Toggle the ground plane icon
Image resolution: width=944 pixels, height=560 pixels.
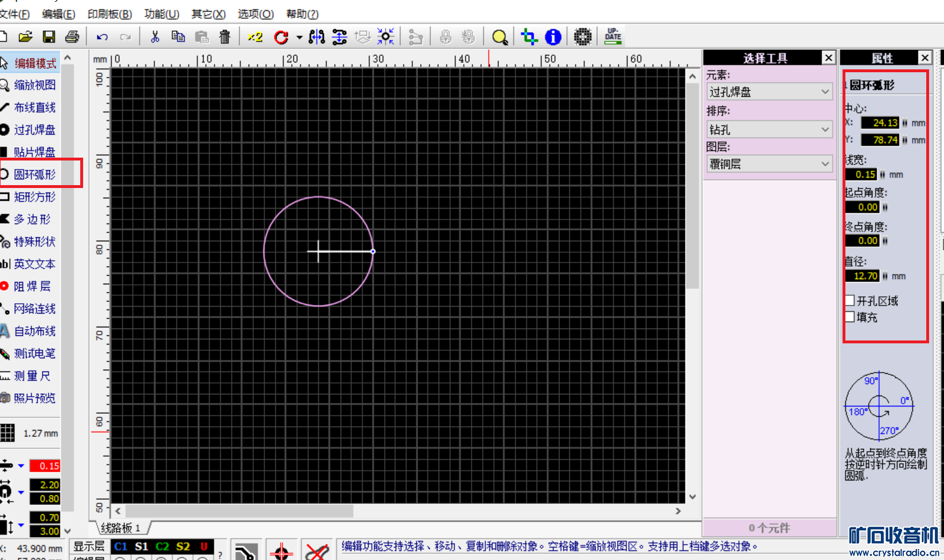pyautogui.click(x=583, y=37)
